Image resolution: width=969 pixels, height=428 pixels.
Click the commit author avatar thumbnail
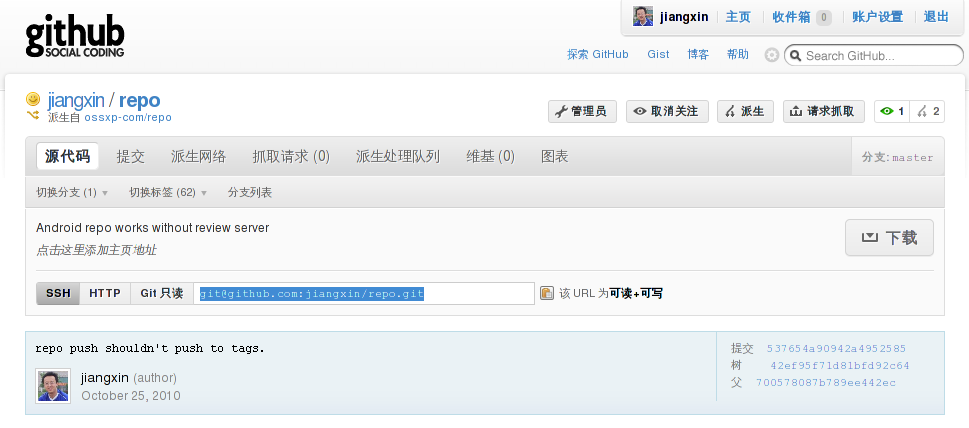pos(53,386)
